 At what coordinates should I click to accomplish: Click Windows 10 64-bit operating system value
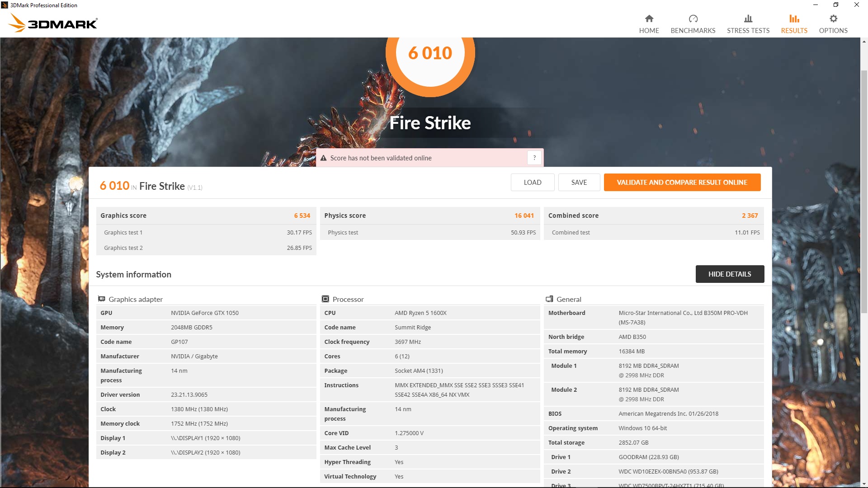coord(642,428)
